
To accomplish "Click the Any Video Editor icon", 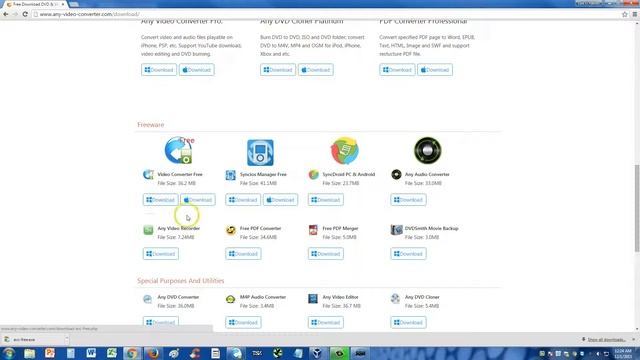I will [313, 299].
